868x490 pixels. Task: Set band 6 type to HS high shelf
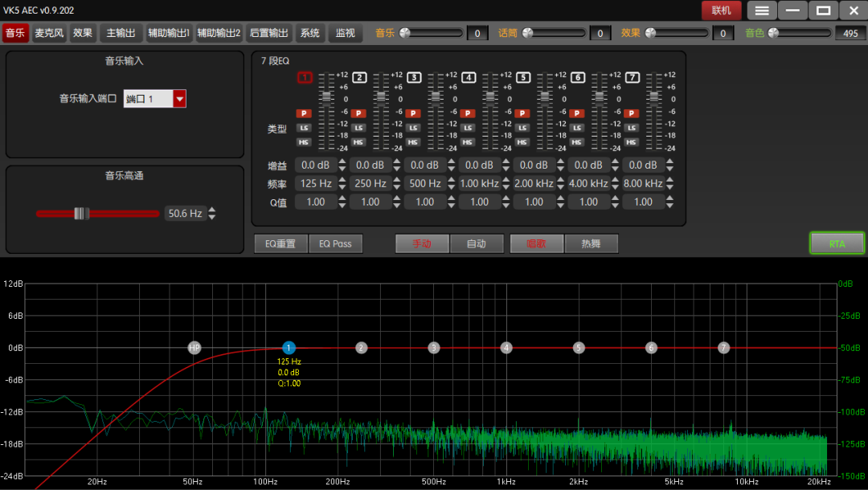click(576, 142)
